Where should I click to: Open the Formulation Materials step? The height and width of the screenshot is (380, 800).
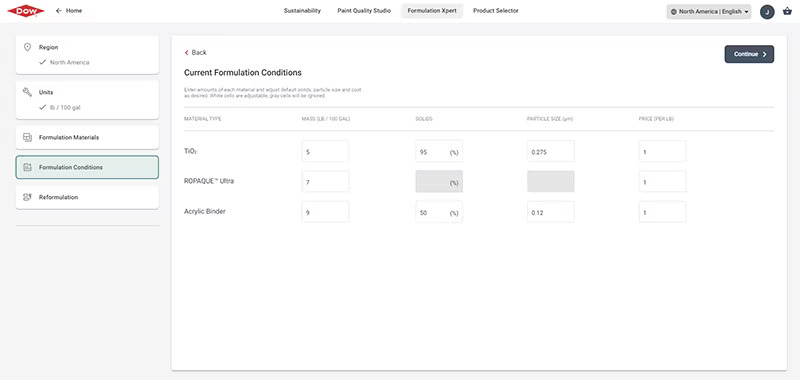tap(87, 138)
